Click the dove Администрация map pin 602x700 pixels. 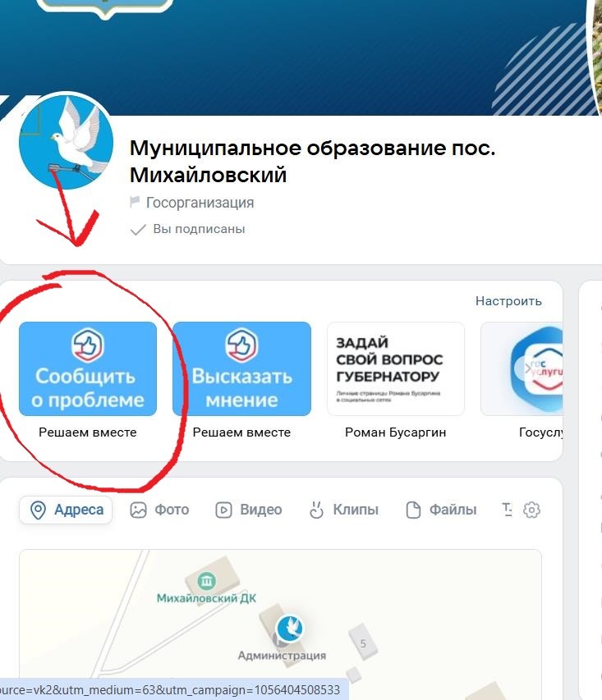click(x=290, y=628)
